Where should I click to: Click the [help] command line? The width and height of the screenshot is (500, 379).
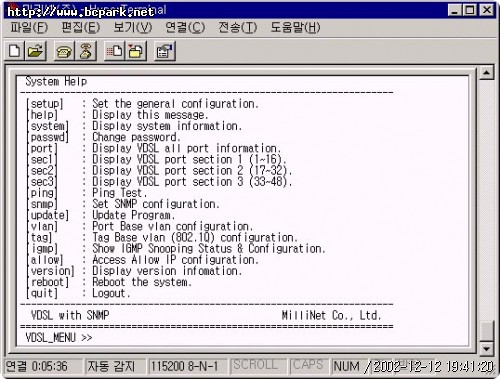(x=117, y=115)
